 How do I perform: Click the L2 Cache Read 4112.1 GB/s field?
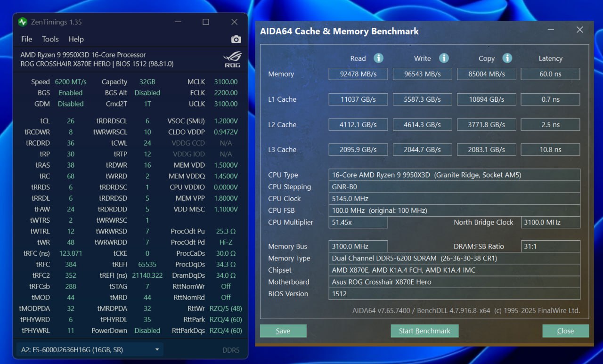[x=358, y=125]
